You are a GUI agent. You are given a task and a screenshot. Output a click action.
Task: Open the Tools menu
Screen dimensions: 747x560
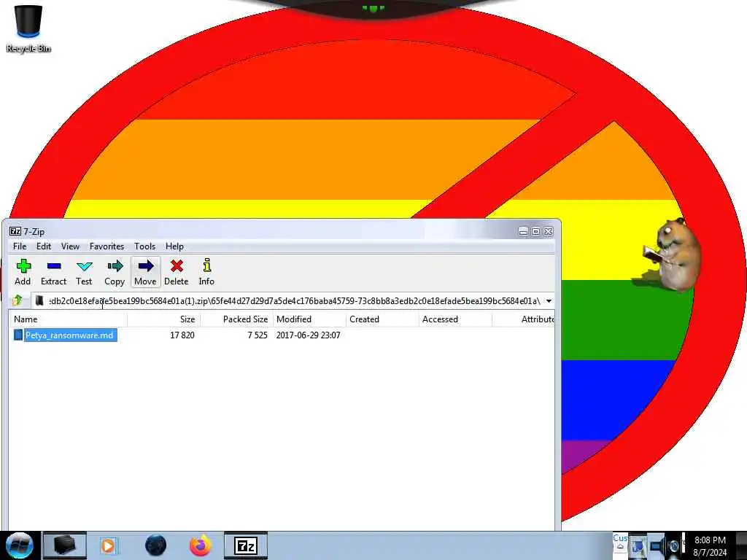point(145,246)
